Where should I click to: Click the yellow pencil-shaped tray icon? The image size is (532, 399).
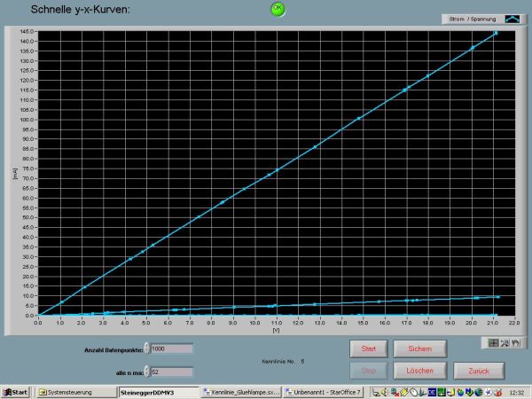point(404,393)
